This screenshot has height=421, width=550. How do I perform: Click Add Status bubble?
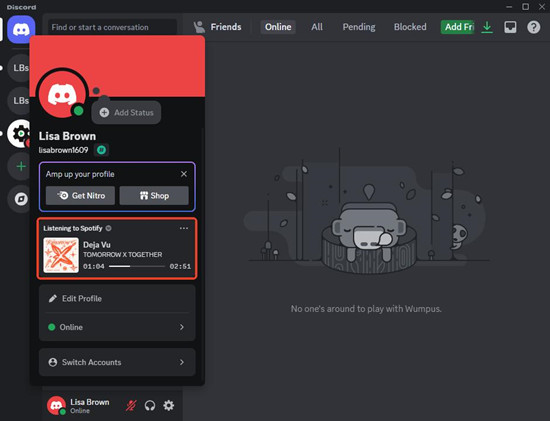pyautogui.click(x=126, y=113)
